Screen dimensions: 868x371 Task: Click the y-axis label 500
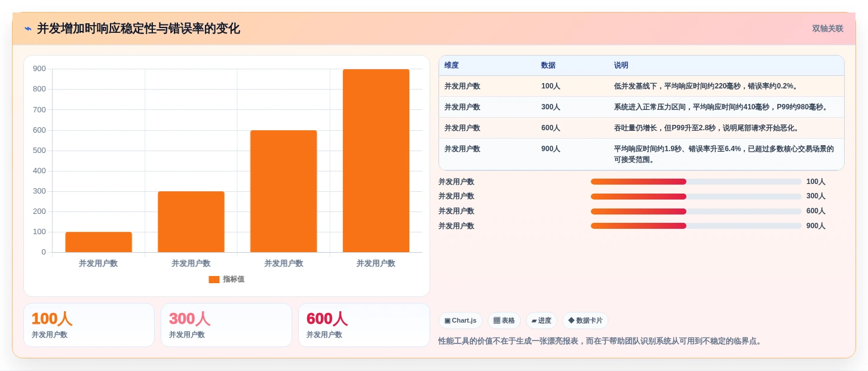39,151
